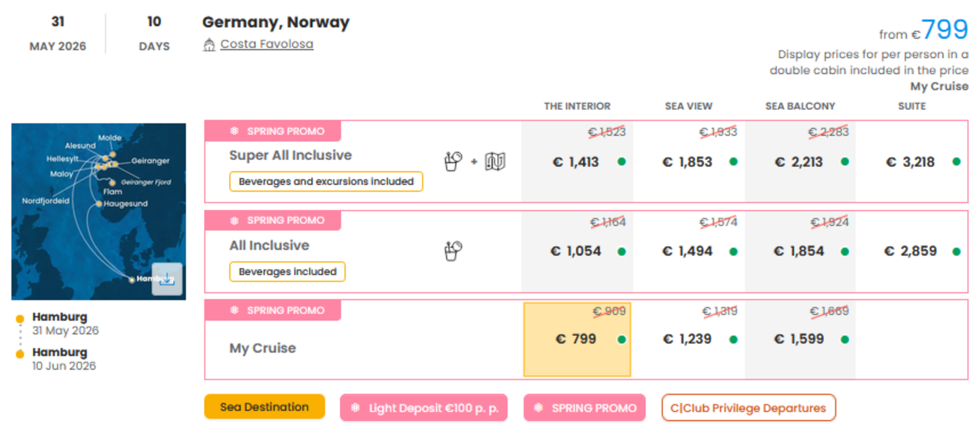Click the C|Club Privilege Departures button
The width and height of the screenshot is (980, 436).
point(748,408)
